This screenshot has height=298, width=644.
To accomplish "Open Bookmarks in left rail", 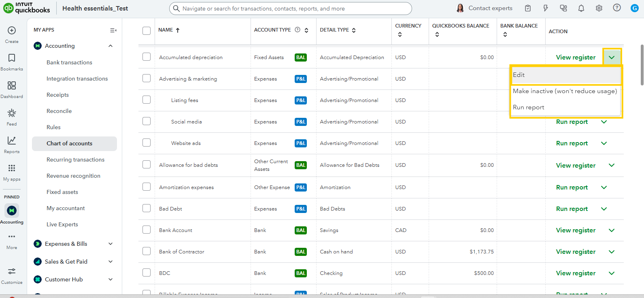I will pos(12,58).
